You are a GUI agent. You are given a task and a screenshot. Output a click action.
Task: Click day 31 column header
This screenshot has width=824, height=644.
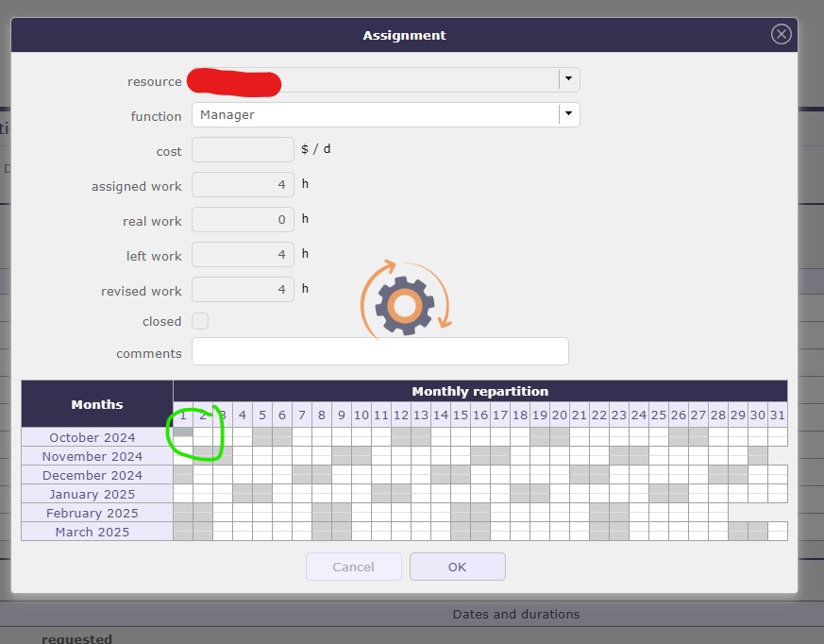(777, 415)
